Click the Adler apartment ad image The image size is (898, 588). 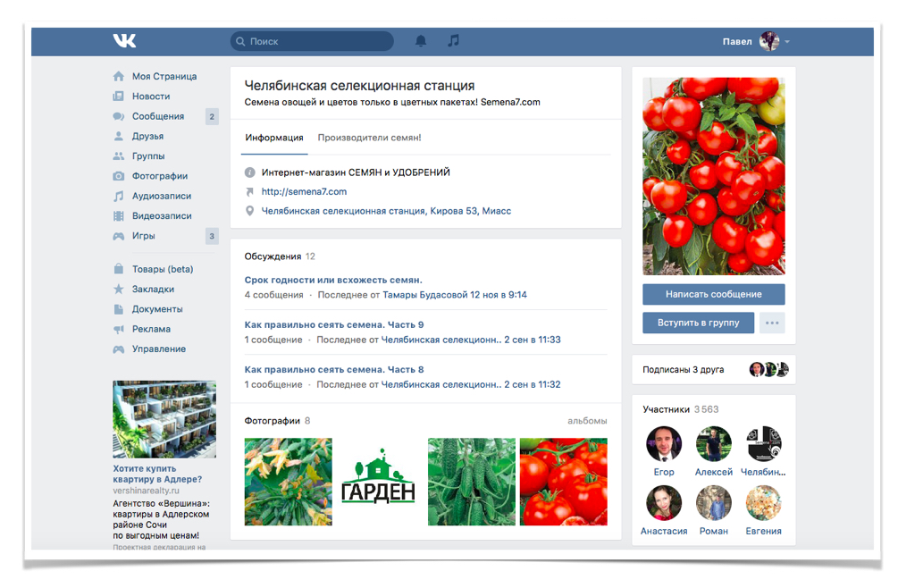pos(164,419)
